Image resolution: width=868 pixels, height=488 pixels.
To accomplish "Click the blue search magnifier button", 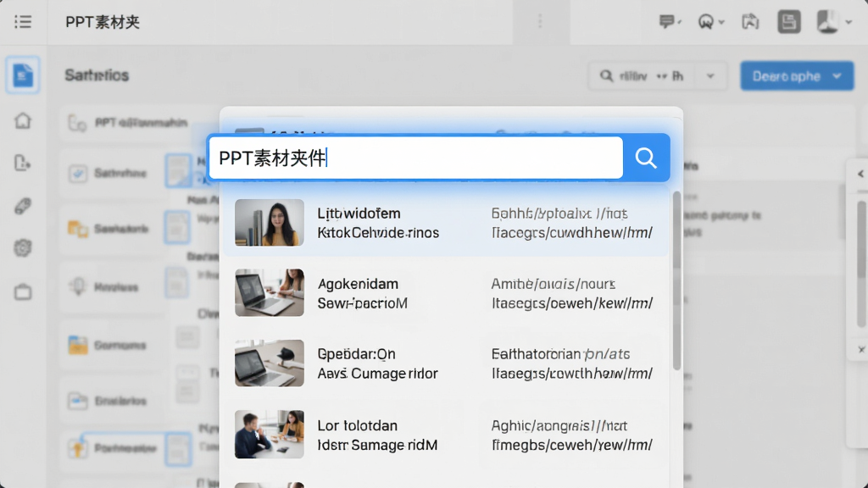I will 645,158.
